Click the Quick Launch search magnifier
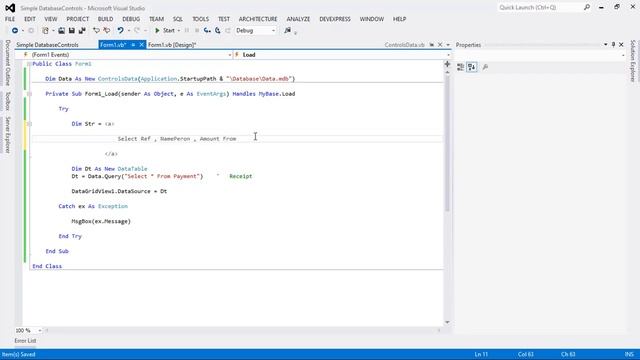The image size is (640, 360). (587, 7)
